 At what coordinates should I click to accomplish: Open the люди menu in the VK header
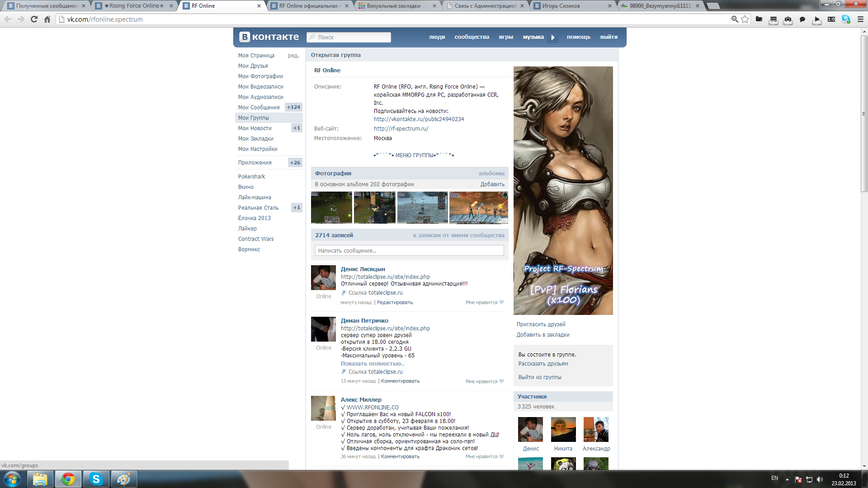pos(437,37)
